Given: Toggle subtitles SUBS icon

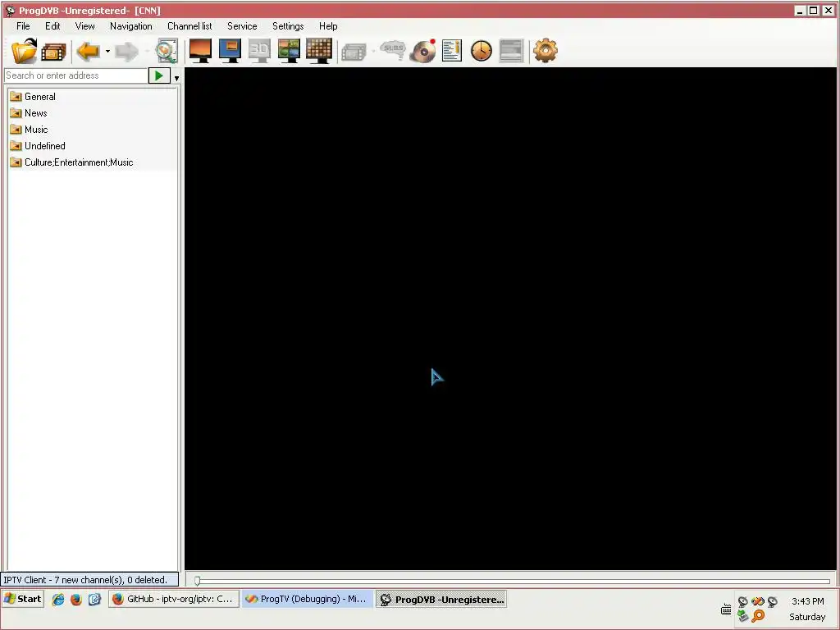Looking at the screenshot, I should point(393,50).
